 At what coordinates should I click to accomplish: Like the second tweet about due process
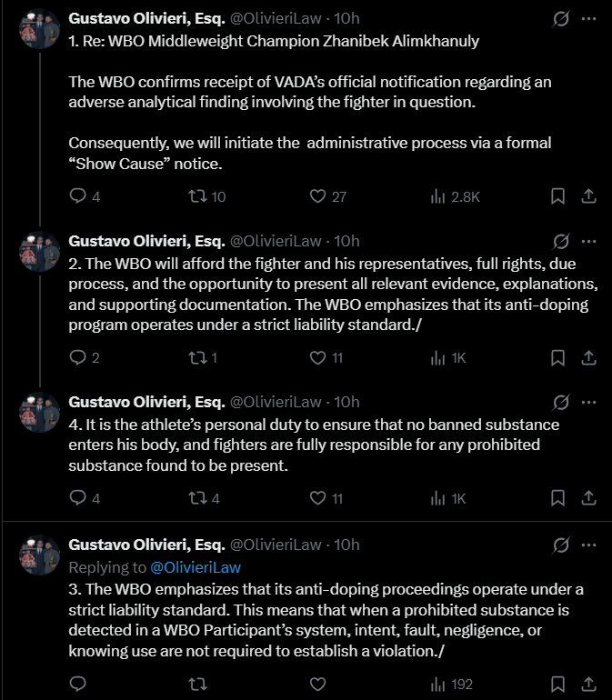click(x=317, y=357)
